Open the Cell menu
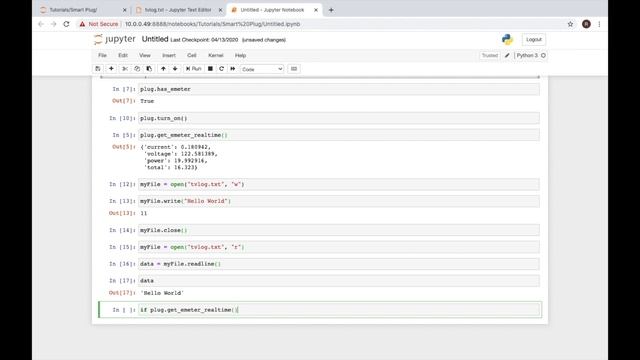Viewport: 640px width, 360px height. tap(191, 56)
